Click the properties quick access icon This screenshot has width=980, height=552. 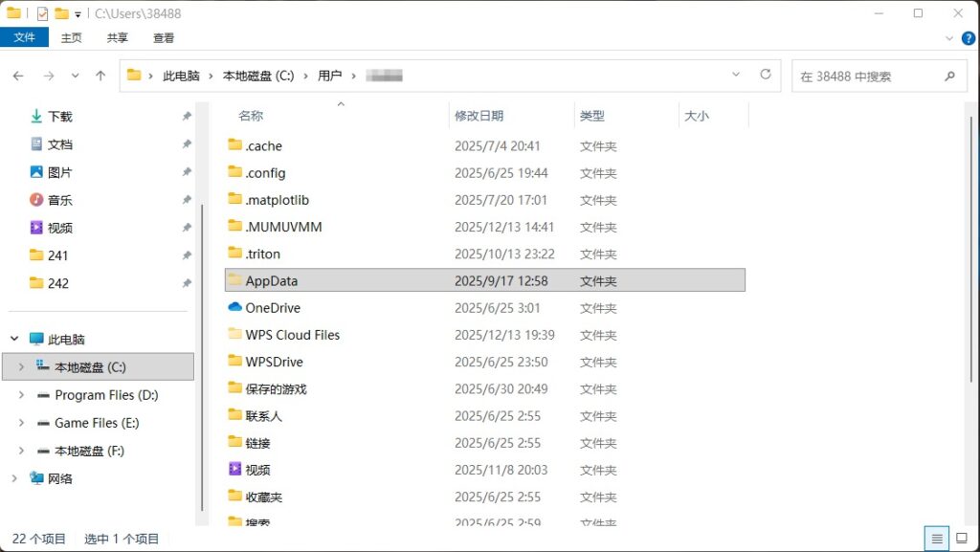(x=42, y=13)
